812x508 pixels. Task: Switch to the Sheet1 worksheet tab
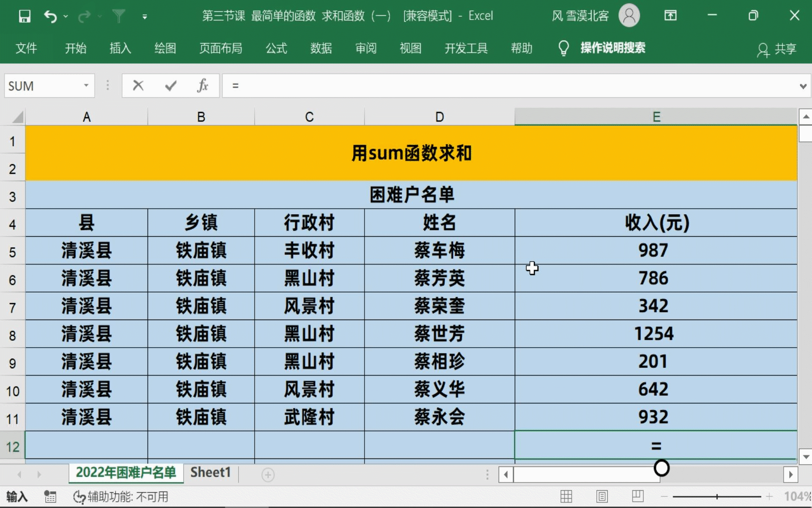pyautogui.click(x=210, y=472)
